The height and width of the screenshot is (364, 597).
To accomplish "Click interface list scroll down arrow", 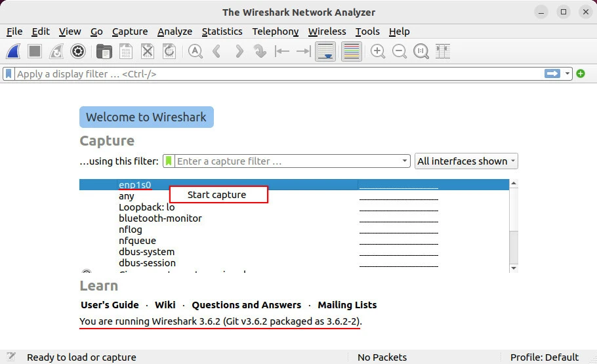I will (x=514, y=268).
